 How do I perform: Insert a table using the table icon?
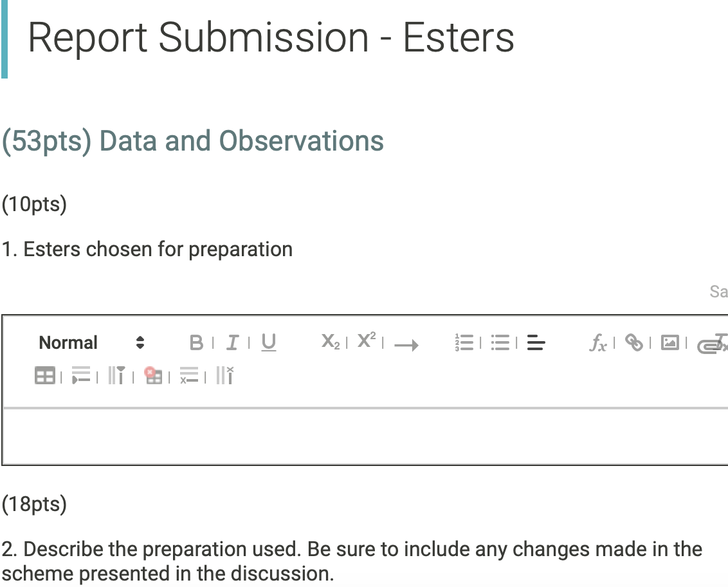(44, 375)
